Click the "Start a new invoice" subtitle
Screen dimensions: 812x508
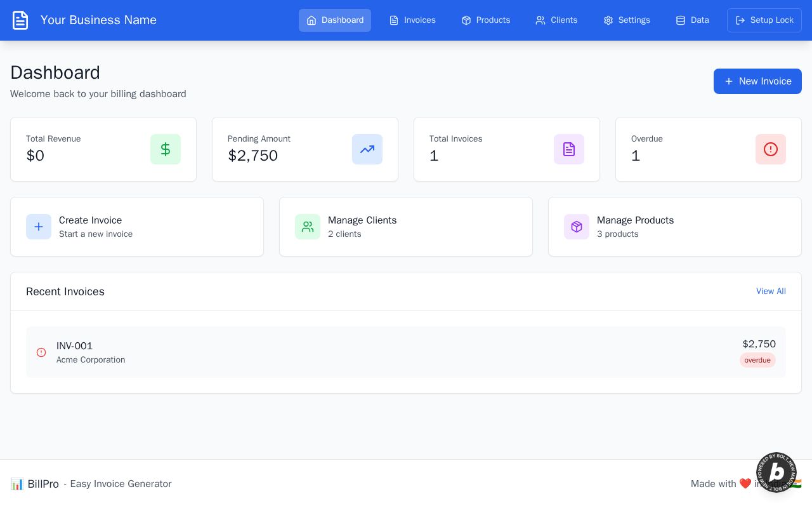[x=96, y=234]
